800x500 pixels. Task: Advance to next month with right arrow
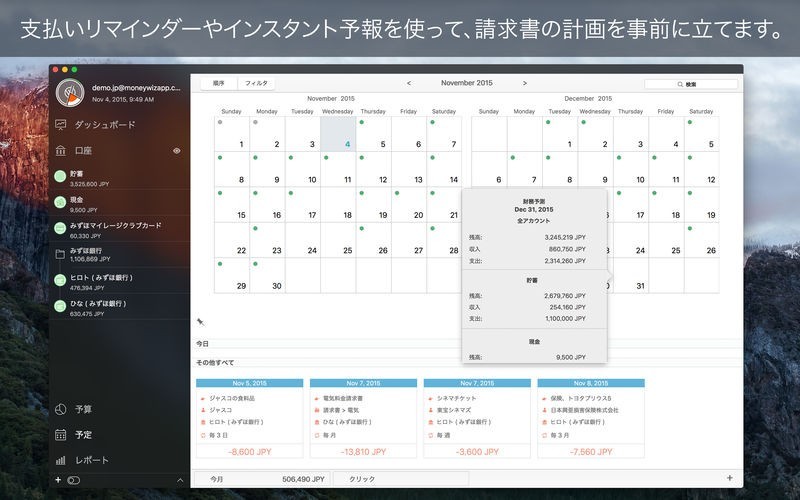pyautogui.click(x=524, y=84)
